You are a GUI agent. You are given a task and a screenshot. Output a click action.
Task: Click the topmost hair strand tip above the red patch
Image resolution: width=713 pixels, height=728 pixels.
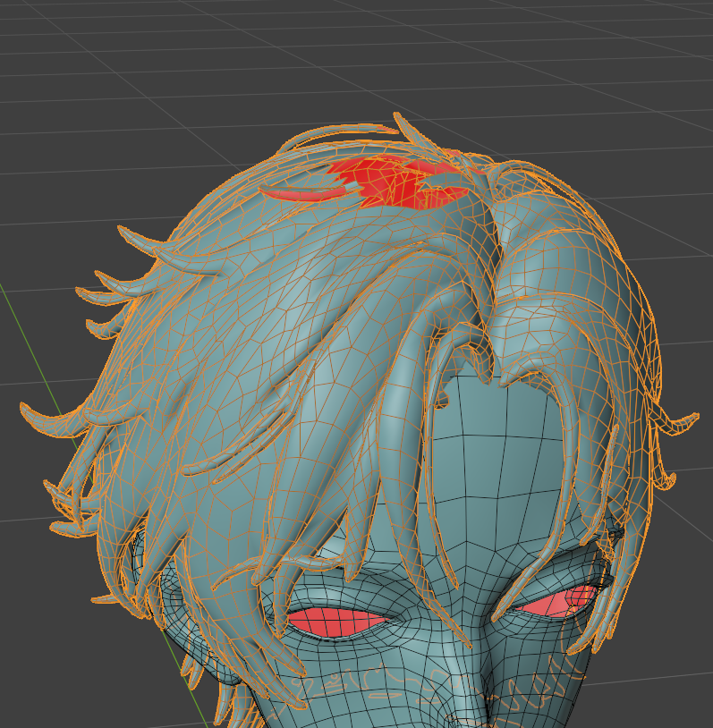pyautogui.click(x=400, y=121)
